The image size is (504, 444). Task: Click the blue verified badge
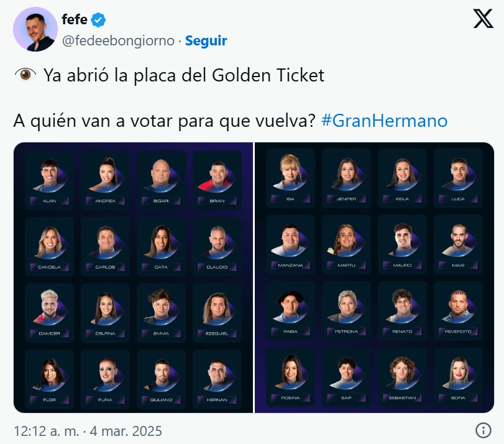pos(98,20)
